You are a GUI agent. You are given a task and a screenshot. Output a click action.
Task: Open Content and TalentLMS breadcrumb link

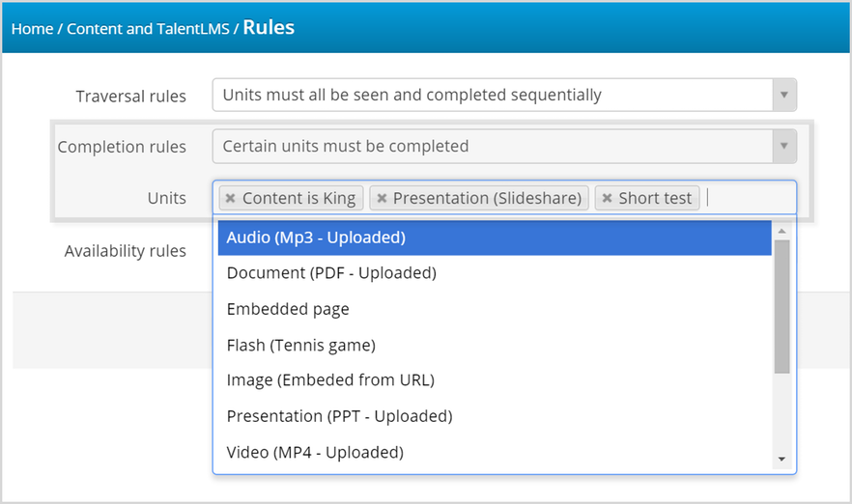[148, 29]
